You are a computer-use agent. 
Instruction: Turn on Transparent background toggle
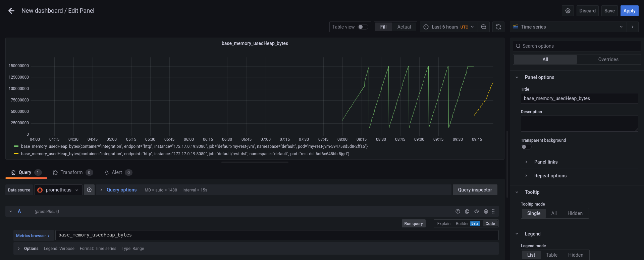pos(526,147)
